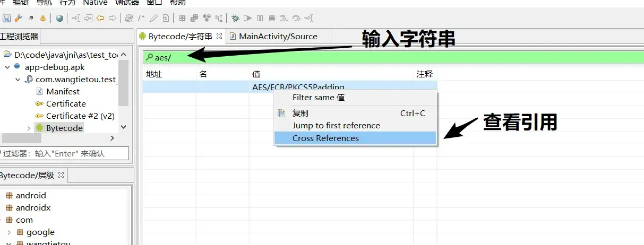Close the Bytecode/层级 panel tab

pyautogui.click(x=61, y=175)
